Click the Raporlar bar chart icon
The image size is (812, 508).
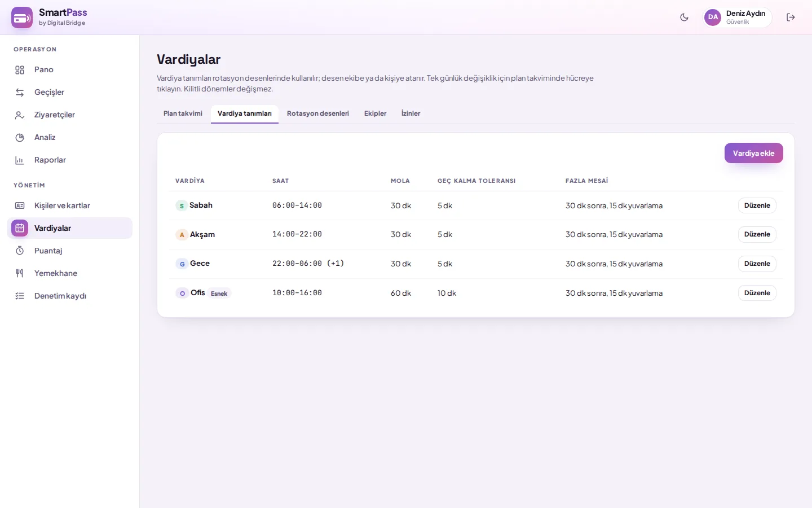tap(20, 160)
